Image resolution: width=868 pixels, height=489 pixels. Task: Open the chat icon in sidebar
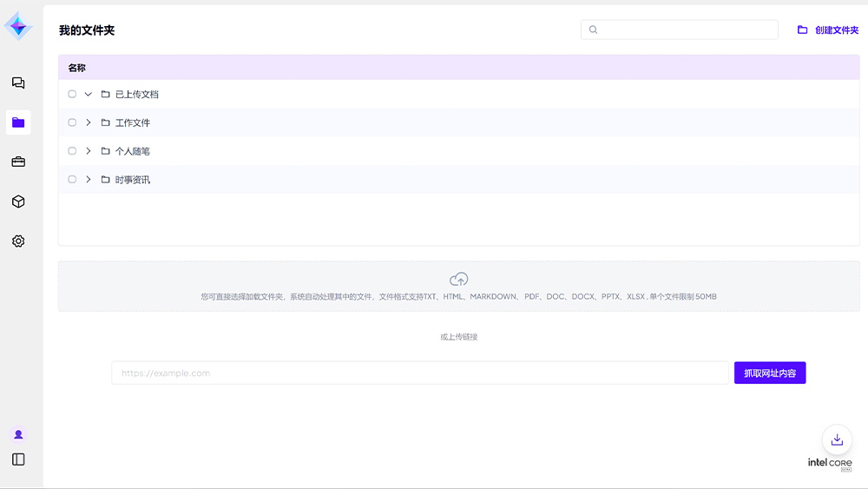[x=18, y=83]
